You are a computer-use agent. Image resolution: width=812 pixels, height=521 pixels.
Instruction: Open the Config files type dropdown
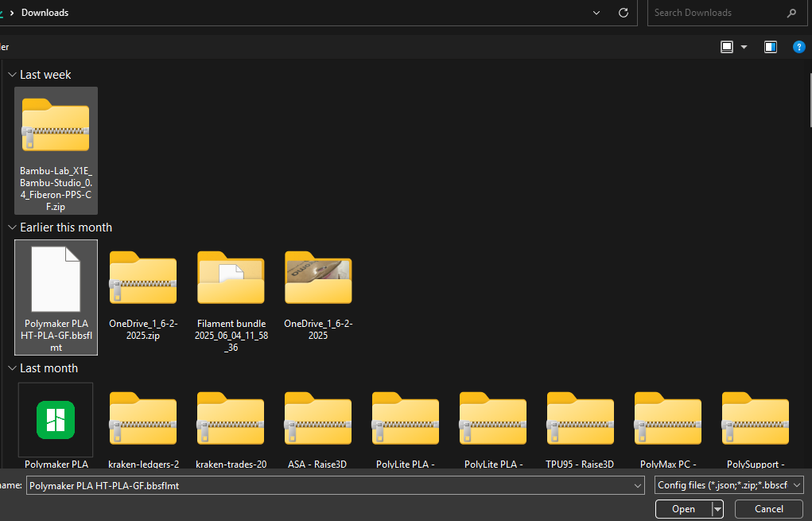[729, 485]
